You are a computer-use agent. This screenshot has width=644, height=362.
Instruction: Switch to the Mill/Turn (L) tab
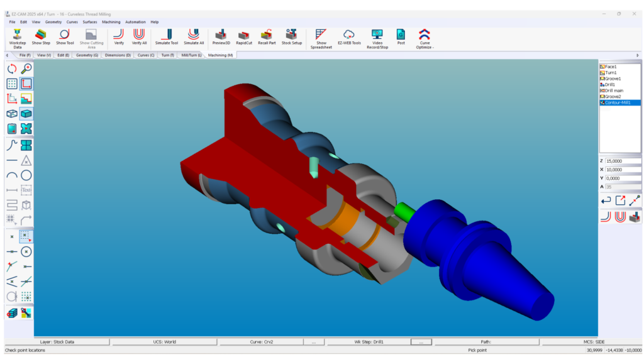coord(191,55)
